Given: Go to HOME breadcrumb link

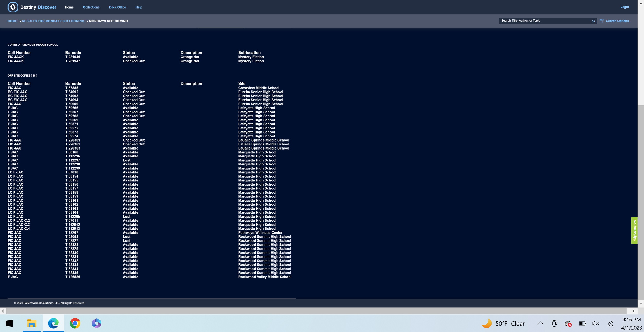Looking at the screenshot, I should tap(12, 21).
